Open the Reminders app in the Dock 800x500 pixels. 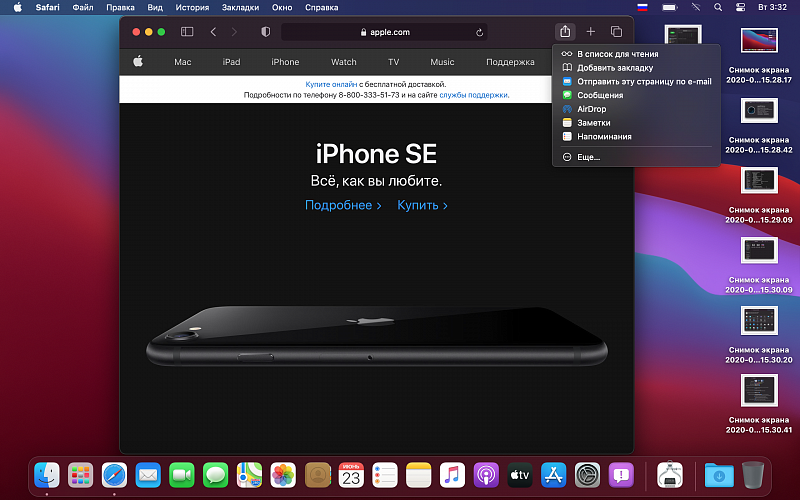[385, 476]
